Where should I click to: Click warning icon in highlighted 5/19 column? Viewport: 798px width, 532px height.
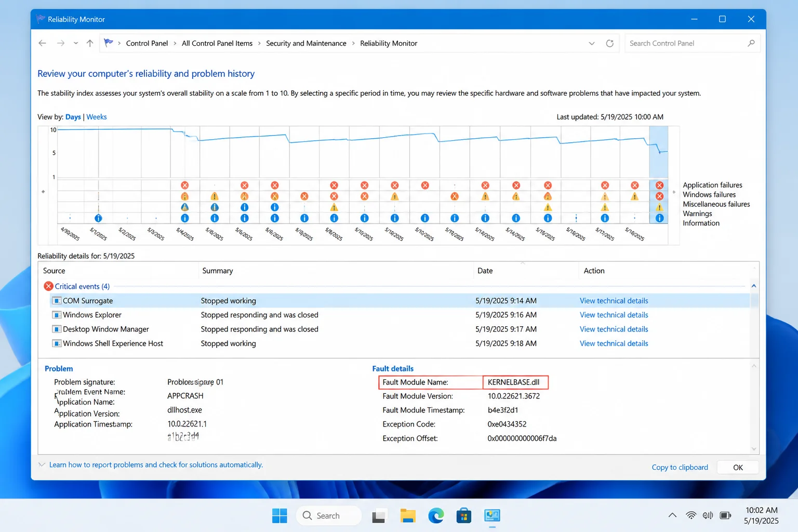pos(659,207)
